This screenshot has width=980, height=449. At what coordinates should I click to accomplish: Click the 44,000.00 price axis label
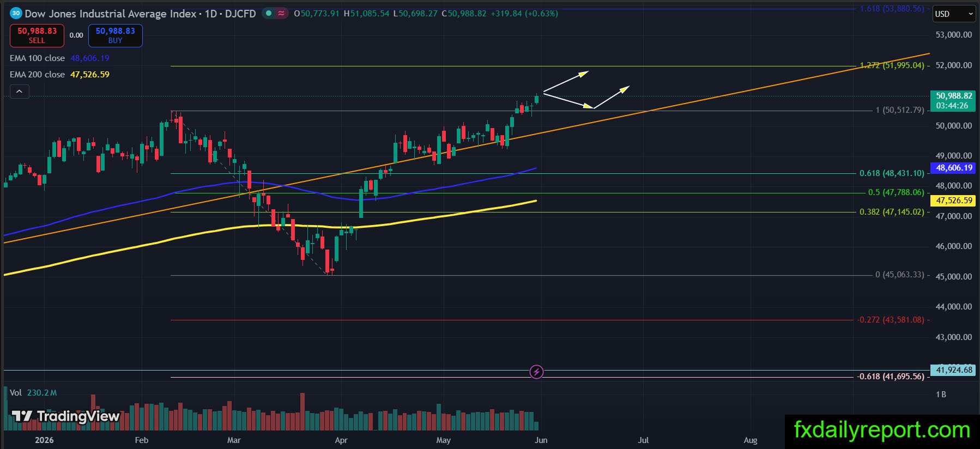point(954,307)
